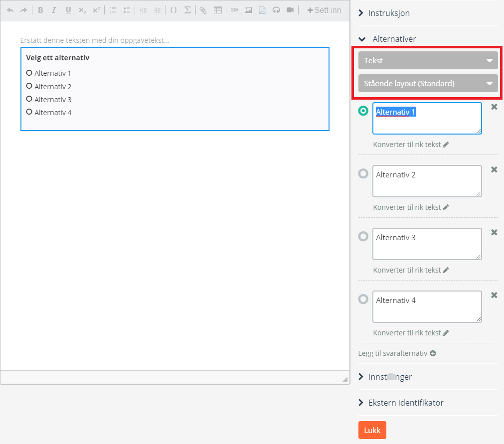The image size is (504, 444).
Task: Click the Velg ett alternativ heading
Action: tap(58, 58)
